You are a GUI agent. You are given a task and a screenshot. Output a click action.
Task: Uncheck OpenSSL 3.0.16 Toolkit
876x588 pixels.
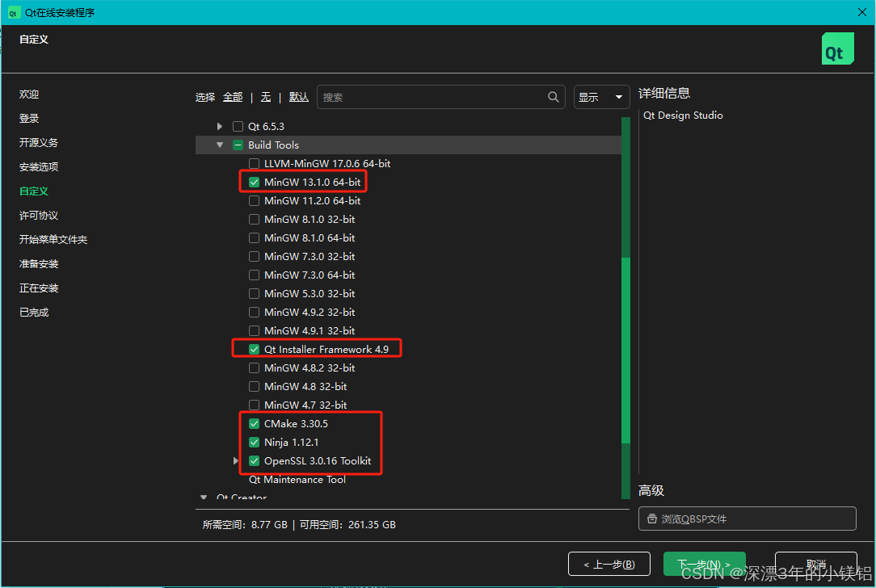[x=255, y=460]
